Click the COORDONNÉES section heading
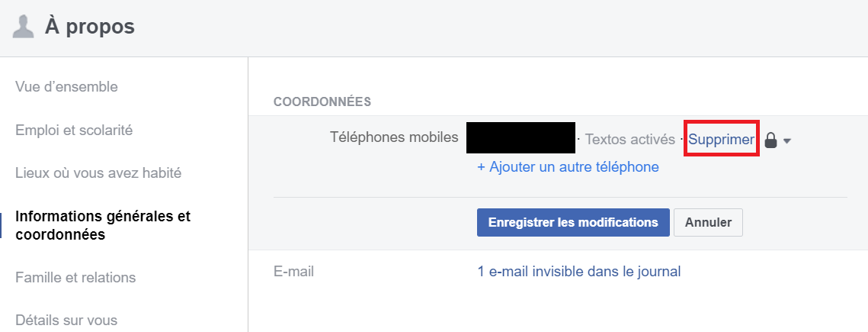The height and width of the screenshot is (332, 868). [x=322, y=102]
